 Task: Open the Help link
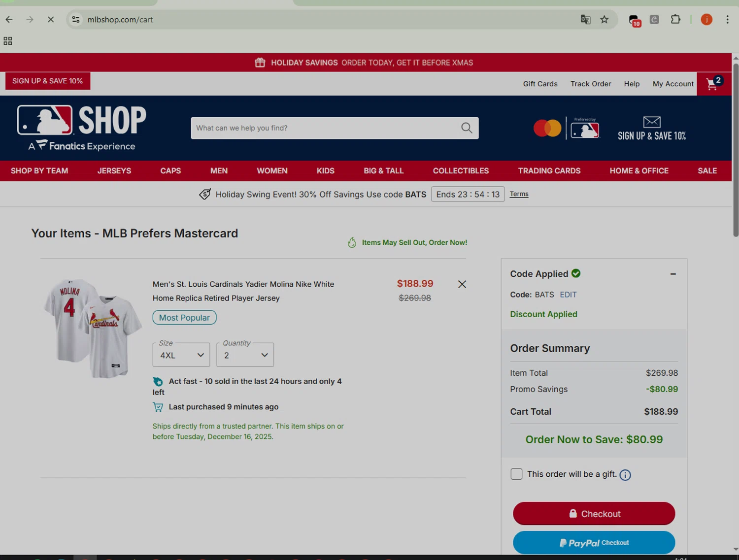(x=632, y=84)
